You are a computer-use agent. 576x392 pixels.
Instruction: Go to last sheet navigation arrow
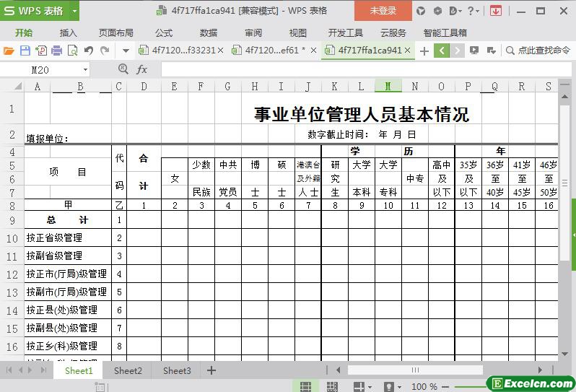click(x=44, y=370)
